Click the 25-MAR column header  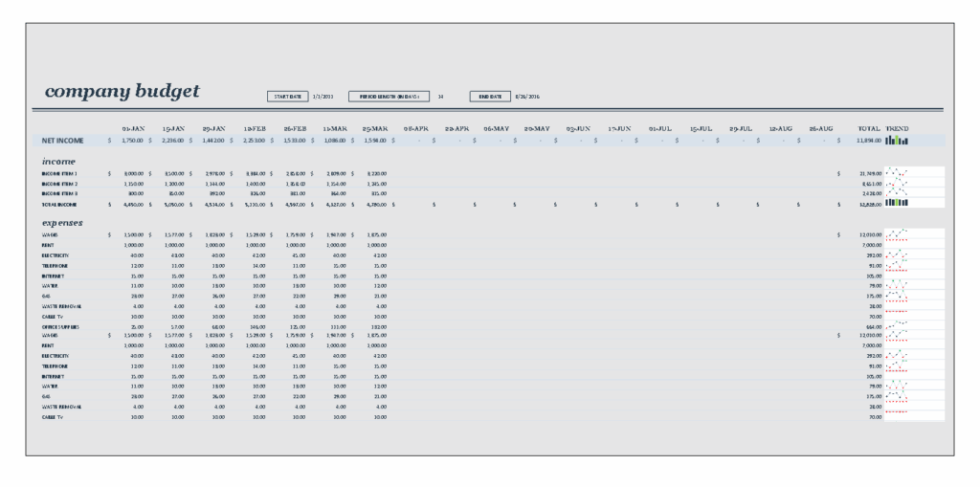(375, 128)
